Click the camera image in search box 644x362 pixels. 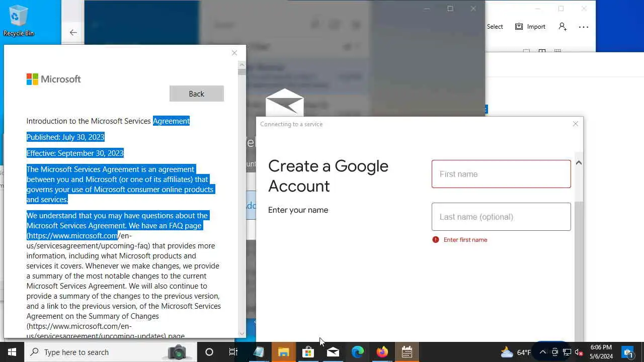point(177,352)
